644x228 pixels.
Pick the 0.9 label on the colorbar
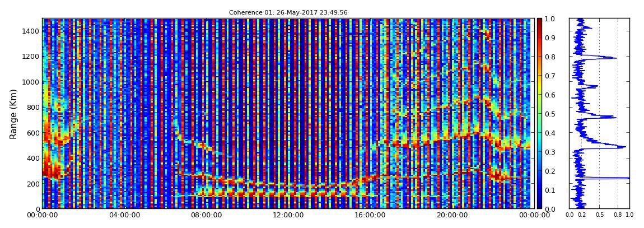tap(550, 38)
